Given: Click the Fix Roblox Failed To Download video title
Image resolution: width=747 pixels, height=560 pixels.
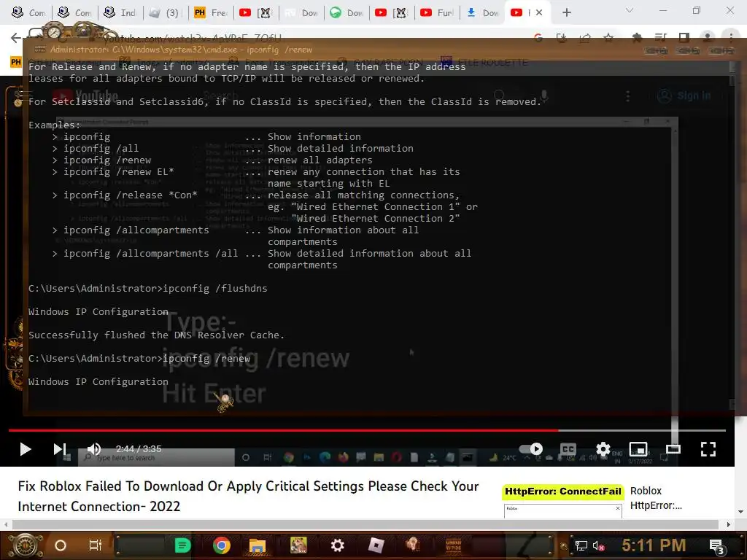Looking at the screenshot, I should click(x=248, y=496).
